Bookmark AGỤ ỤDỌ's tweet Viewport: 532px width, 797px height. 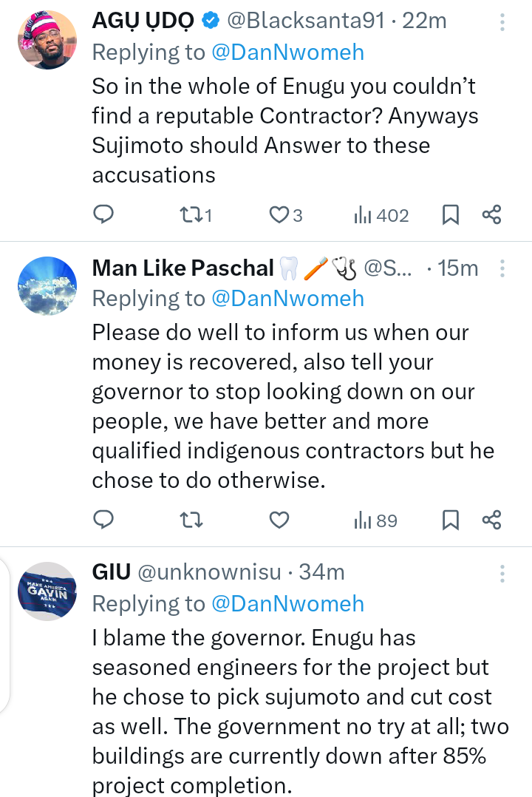(x=451, y=214)
